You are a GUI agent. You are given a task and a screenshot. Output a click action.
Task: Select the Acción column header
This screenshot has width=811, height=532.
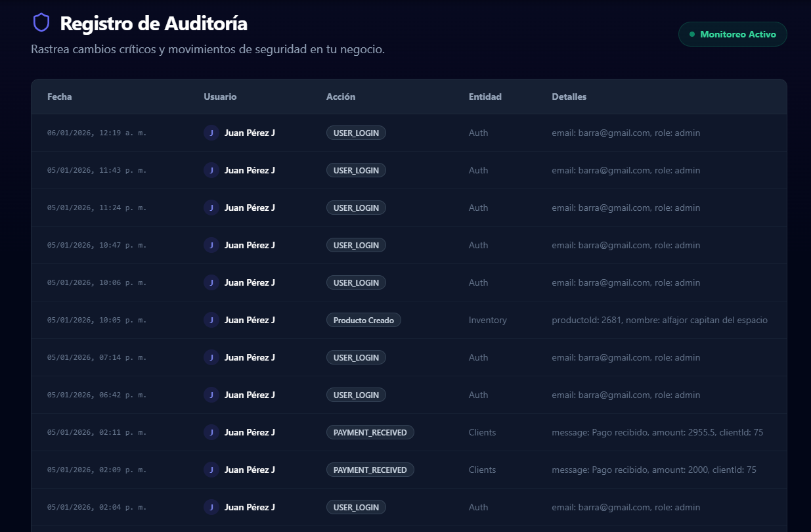341,97
